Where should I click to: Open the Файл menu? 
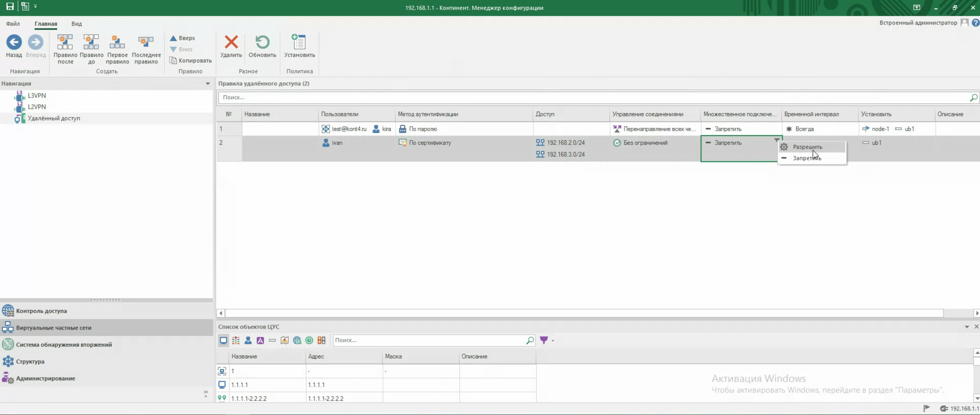[13, 24]
